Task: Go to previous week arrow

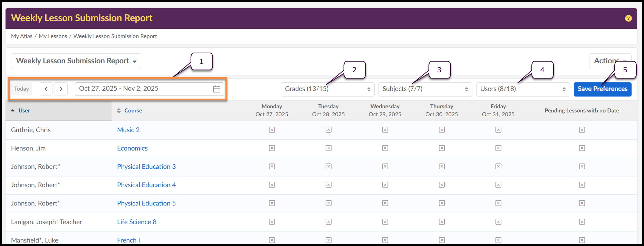Action: pos(46,89)
